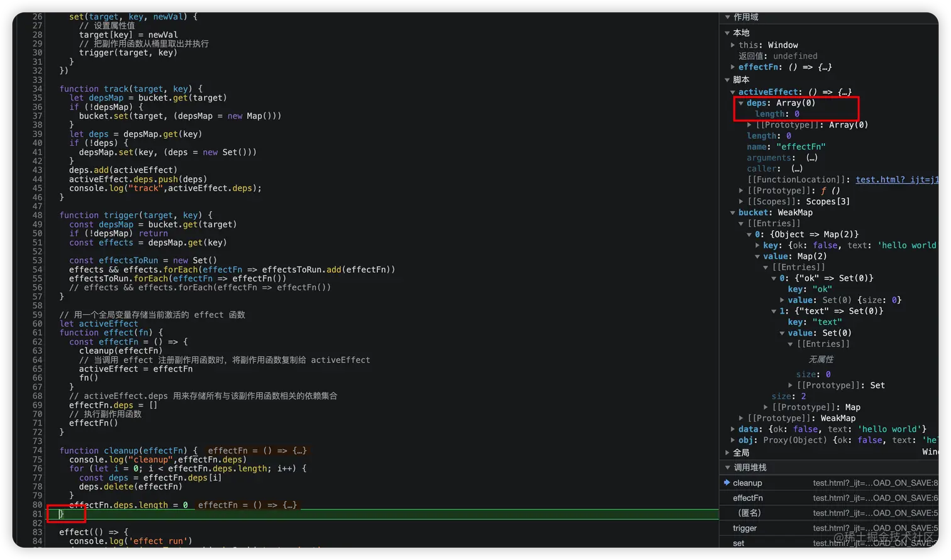Screen dimensions: 951x560
Task: Open test.html?_ijt FunctionLocation link
Action: click(x=896, y=180)
